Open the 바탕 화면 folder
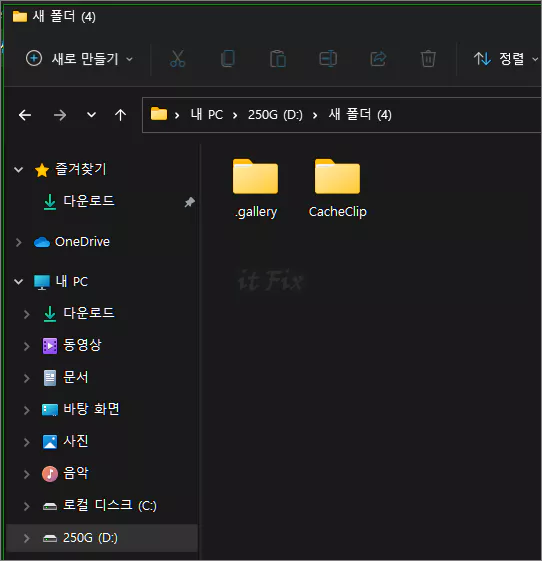 (91, 409)
